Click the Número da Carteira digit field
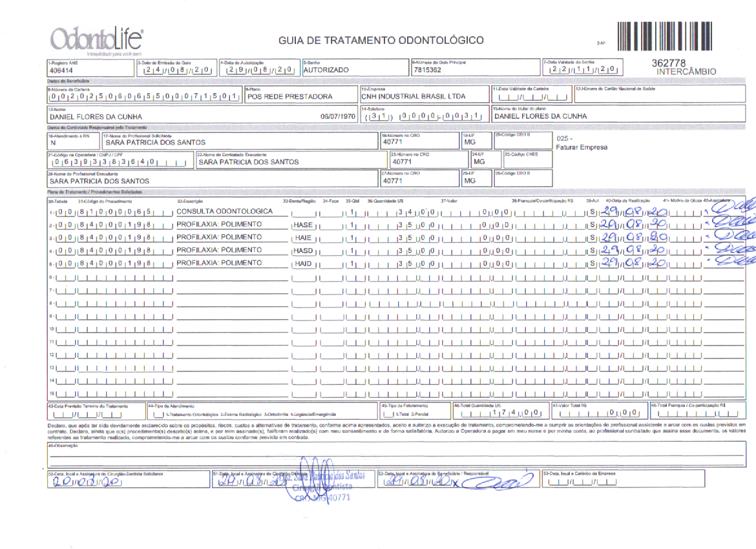Screen dimensions: 756x549 point(144,94)
